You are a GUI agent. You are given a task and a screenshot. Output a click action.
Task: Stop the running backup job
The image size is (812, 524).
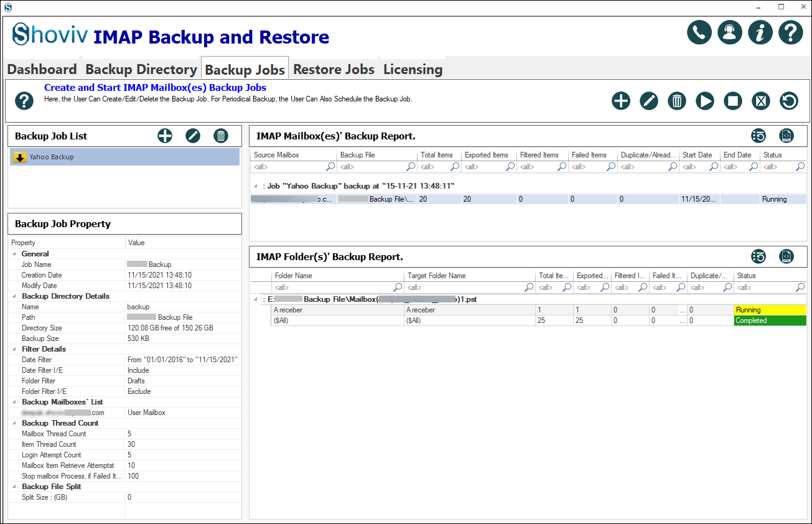click(x=733, y=101)
